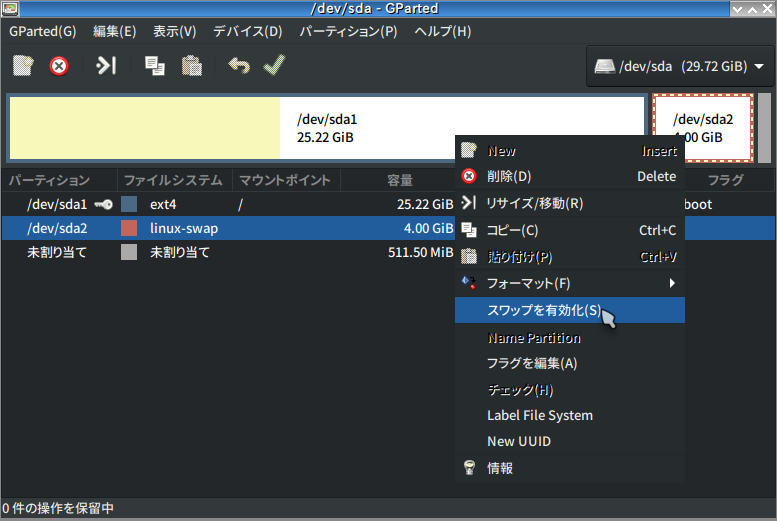Click the ext4 filesystem cell
777x521 pixels.
pos(163,204)
